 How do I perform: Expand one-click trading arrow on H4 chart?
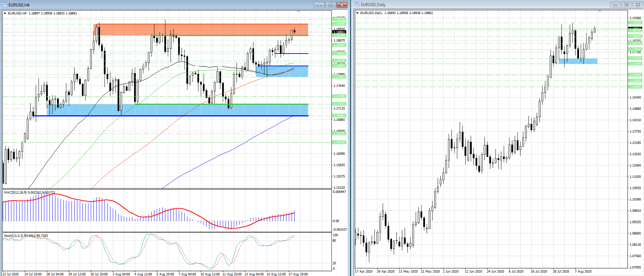point(5,13)
